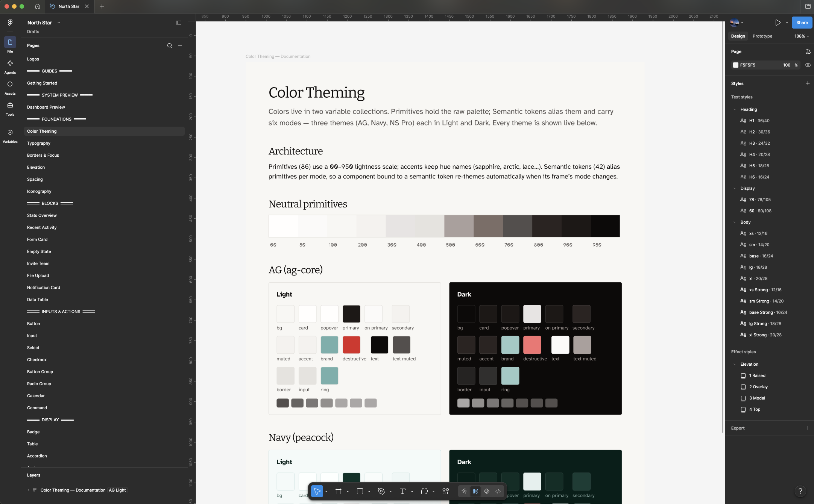The height and width of the screenshot is (504, 814).
Task: Open Frame tool options chevron
Action: pos(348,491)
